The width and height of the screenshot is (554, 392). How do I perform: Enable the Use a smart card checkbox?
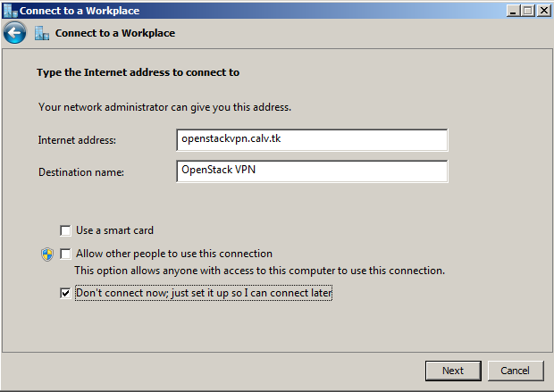click(x=65, y=230)
